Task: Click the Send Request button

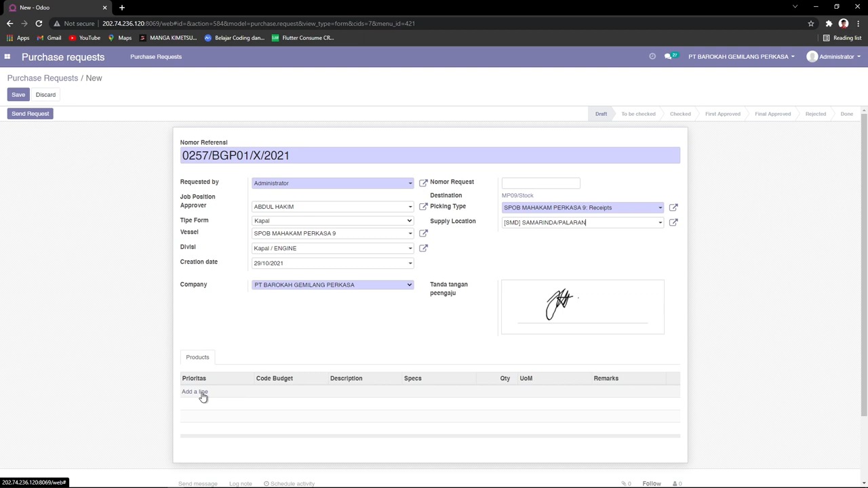Action: tap(30, 114)
